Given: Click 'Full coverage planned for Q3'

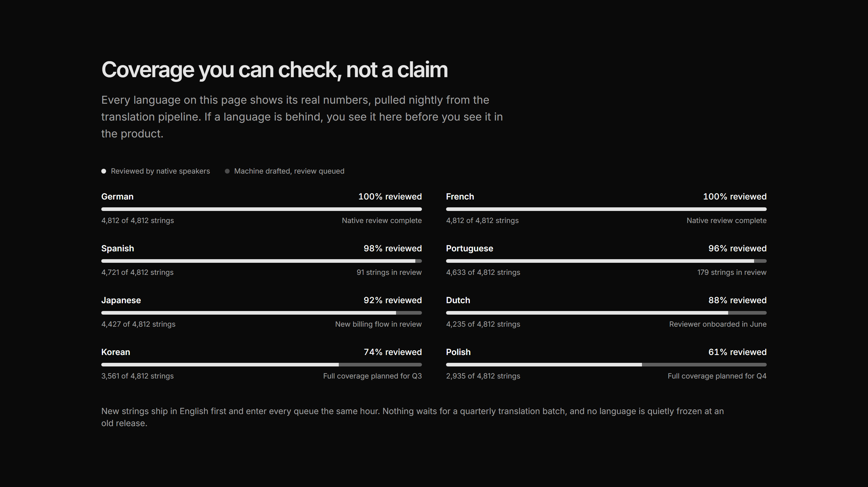Looking at the screenshot, I should click(372, 376).
